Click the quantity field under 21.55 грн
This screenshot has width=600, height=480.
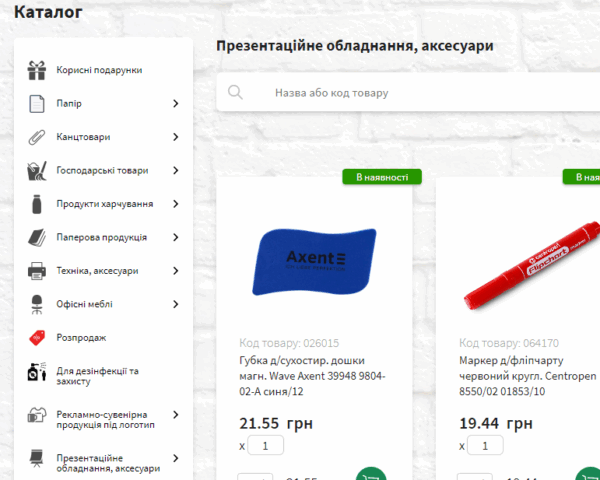266,445
